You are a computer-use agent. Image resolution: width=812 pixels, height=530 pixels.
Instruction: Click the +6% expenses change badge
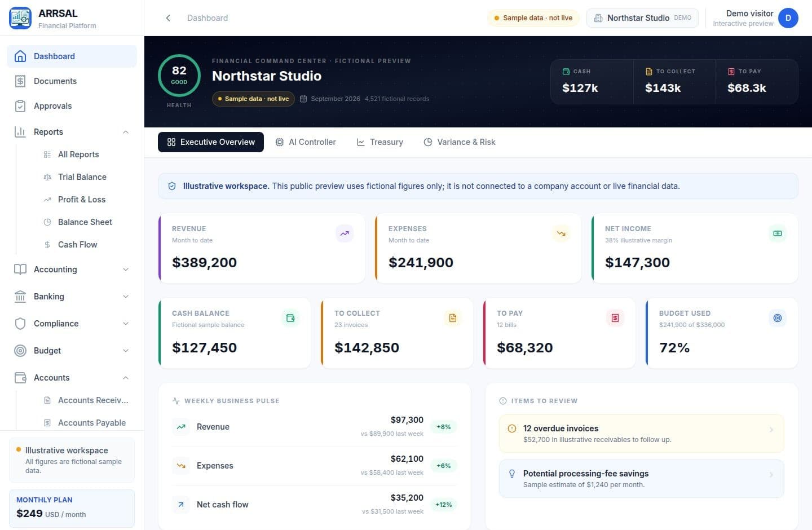coord(444,466)
